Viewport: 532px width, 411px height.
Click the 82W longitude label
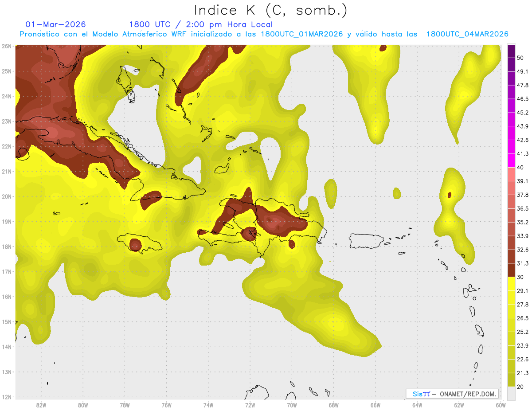[x=41, y=405]
